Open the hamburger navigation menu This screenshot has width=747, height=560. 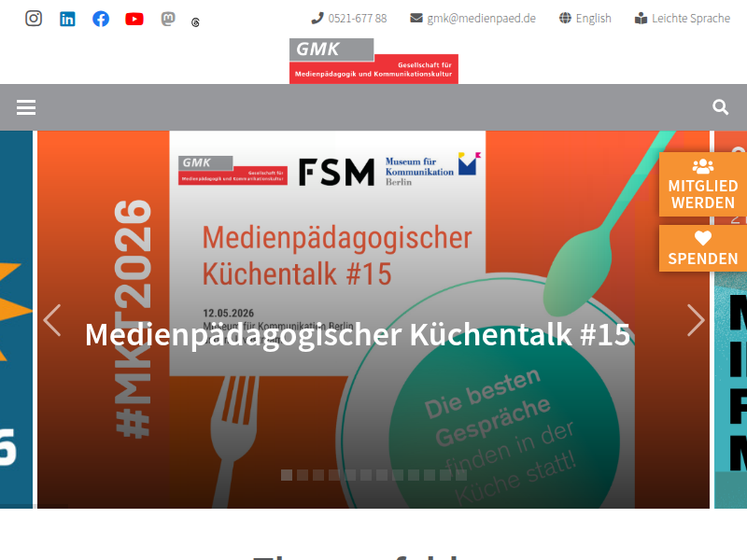tap(26, 107)
